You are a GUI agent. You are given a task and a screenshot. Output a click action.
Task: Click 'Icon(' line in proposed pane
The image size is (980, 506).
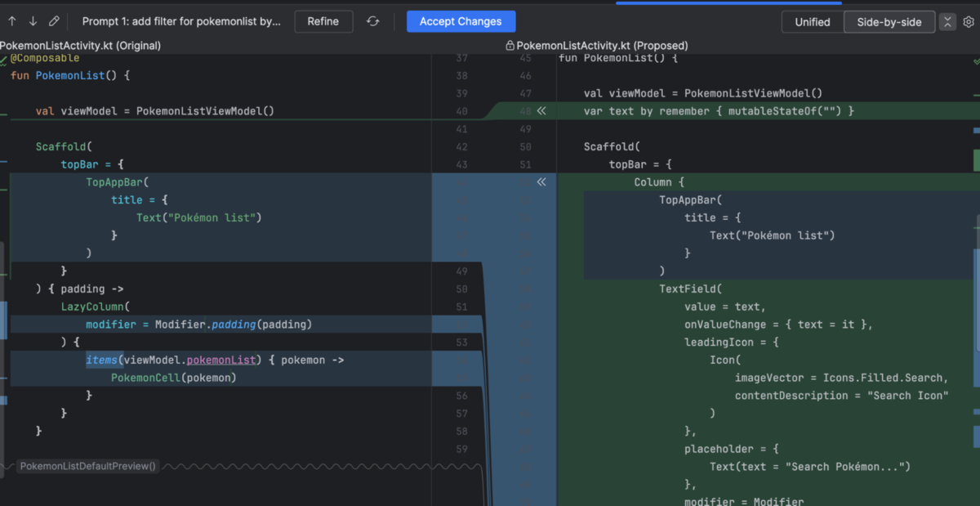pos(725,360)
